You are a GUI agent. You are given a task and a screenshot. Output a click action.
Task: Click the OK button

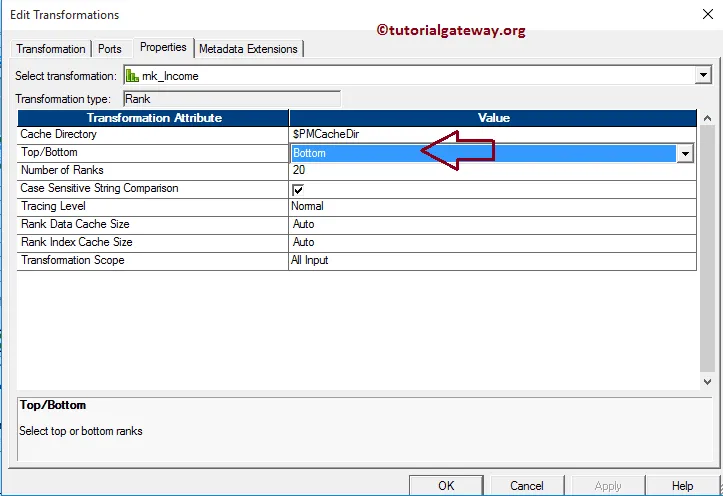click(x=446, y=485)
